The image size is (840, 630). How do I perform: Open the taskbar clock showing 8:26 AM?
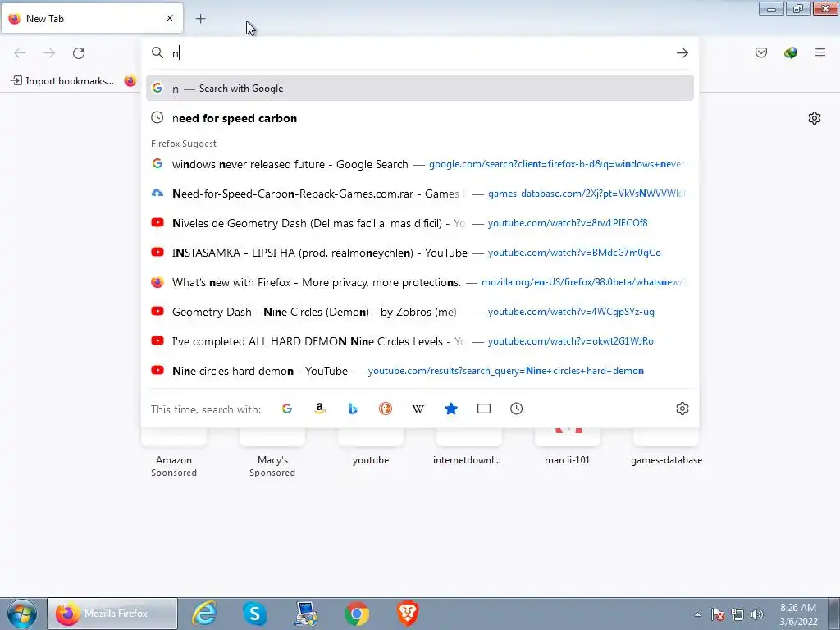[798, 614]
